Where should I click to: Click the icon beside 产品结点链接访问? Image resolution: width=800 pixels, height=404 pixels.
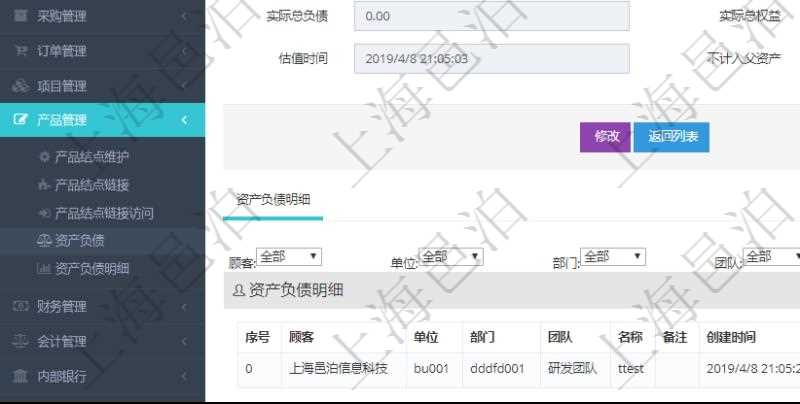(x=44, y=213)
